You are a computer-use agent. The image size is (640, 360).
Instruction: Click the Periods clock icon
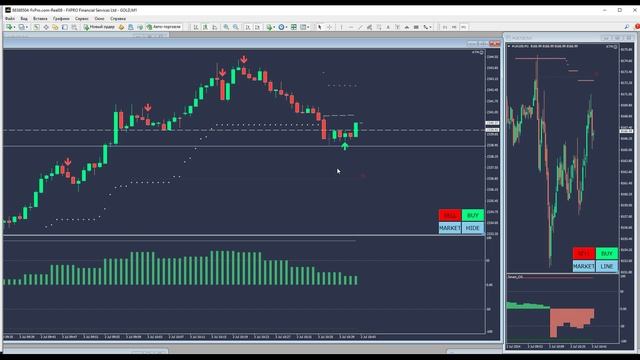(281, 27)
